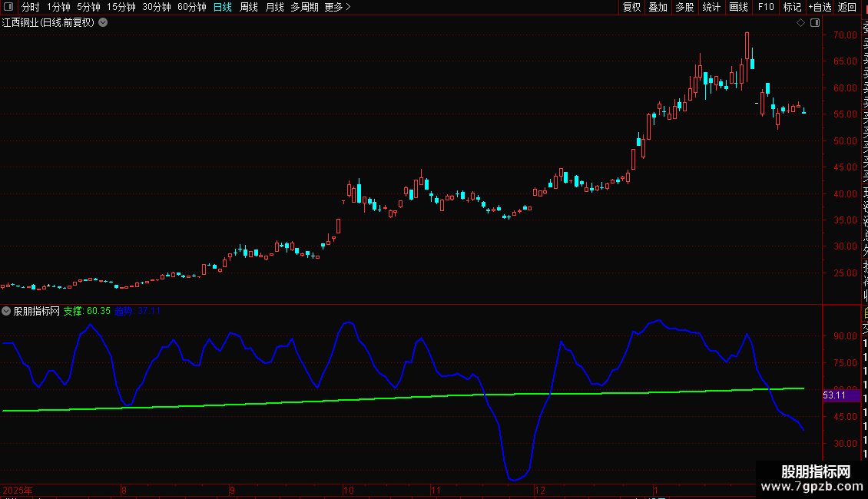
Task: Click the panel layout icon at top-left
Action: pos(8,7)
